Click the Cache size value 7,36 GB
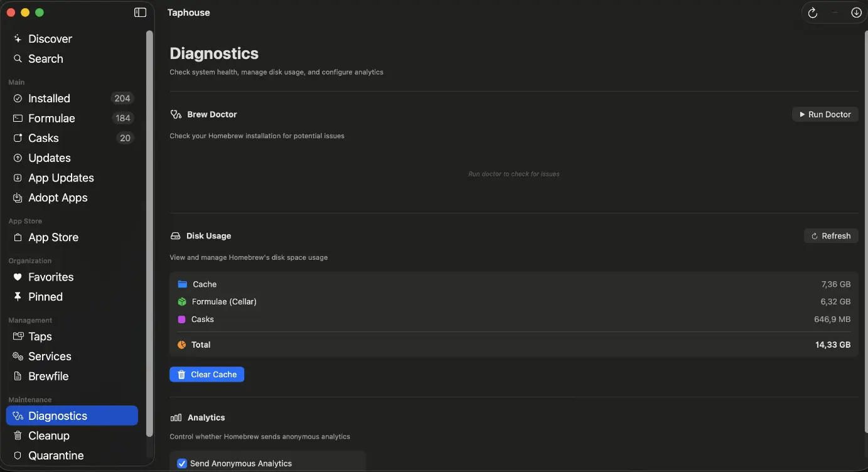 coord(835,284)
